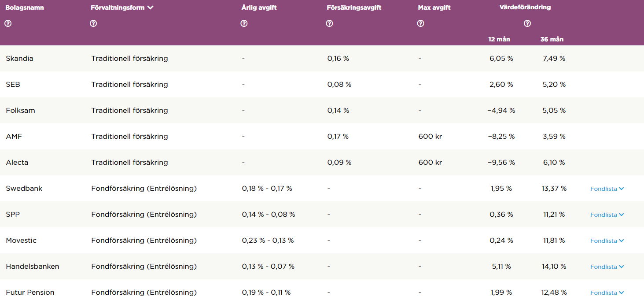Open Fondlista for Handelsbanken

click(x=607, y=267)
